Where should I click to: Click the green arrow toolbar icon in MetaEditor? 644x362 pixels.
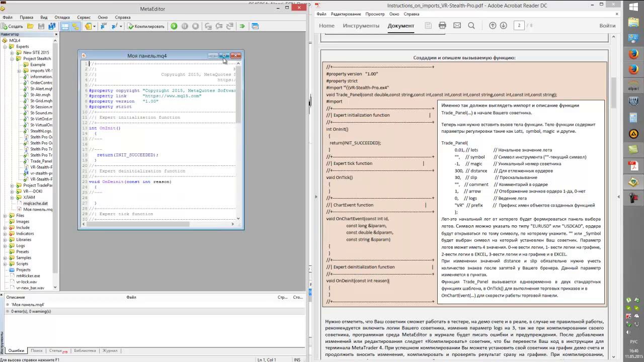(242, 26)
